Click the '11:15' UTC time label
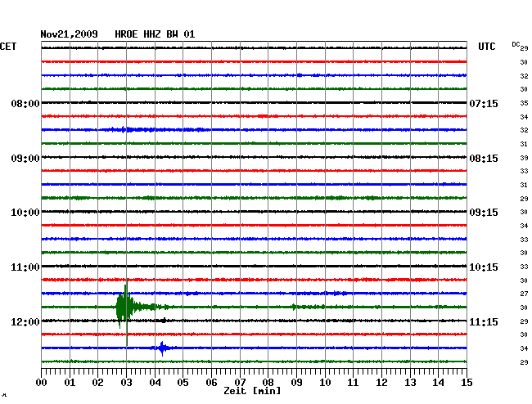This screenshot has width=532, height=404. [x=484, y=321]
